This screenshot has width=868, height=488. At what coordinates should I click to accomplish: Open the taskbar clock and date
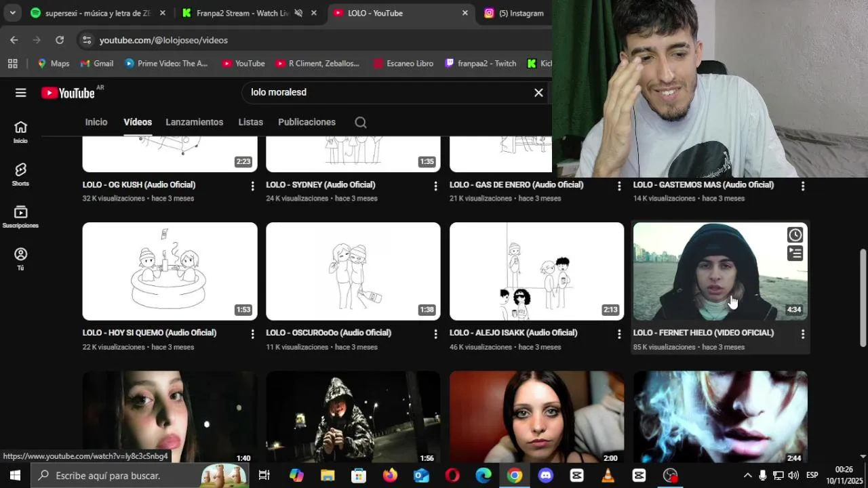click(844, 475)
